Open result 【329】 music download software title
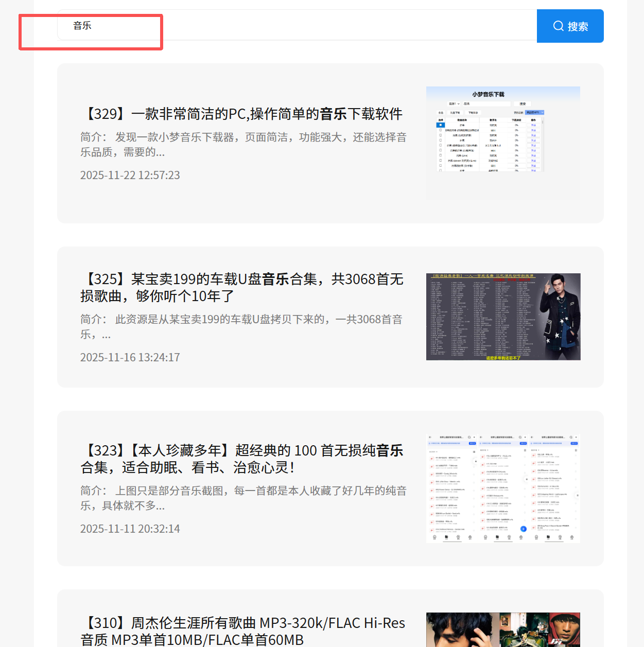Viewport: 644px width, 647px height. tap(241, 114)
